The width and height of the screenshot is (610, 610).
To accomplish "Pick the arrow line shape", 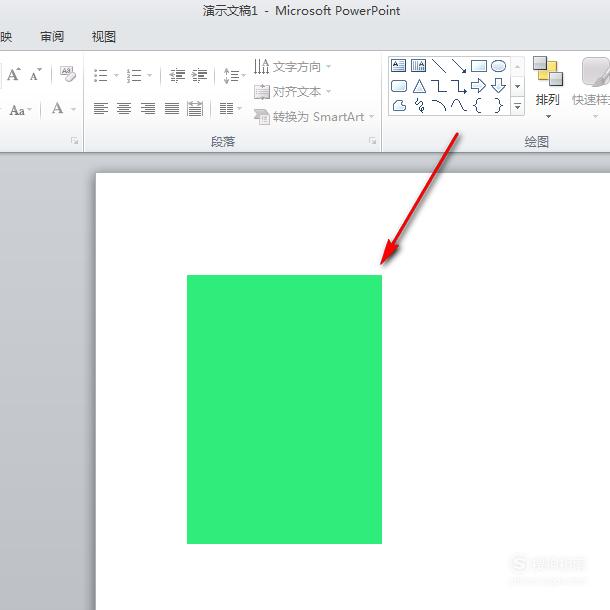I will point(459,66).
